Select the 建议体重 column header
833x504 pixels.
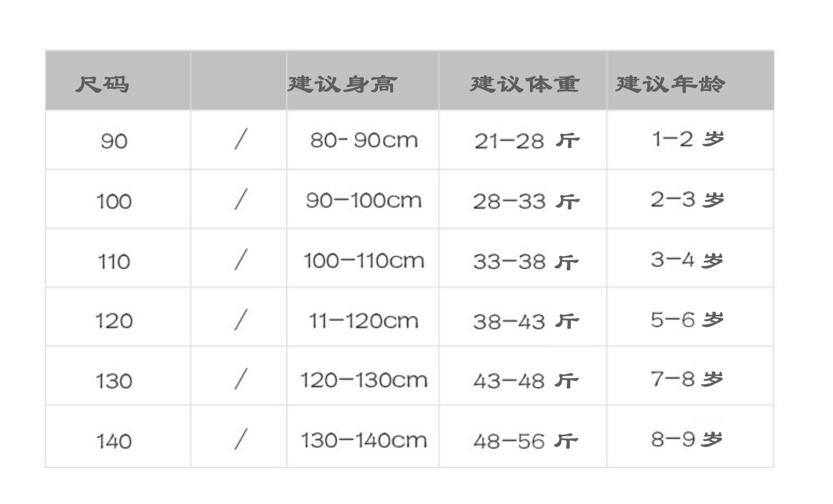524,84
